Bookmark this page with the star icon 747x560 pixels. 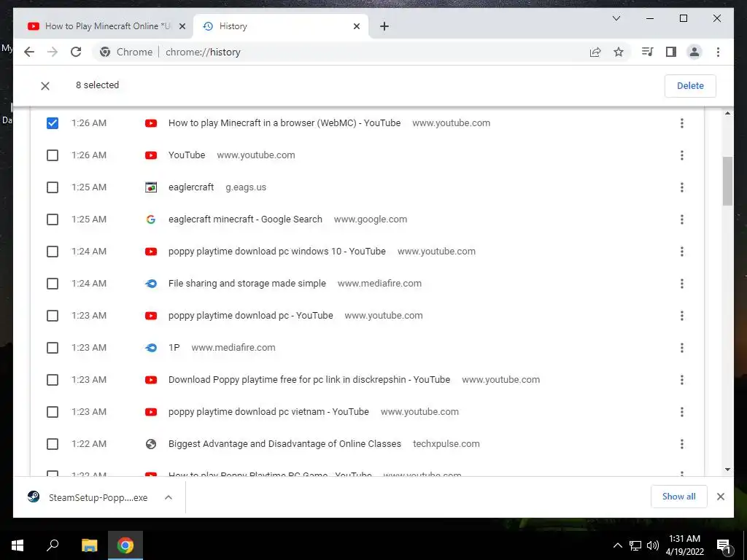pyautogui.click(x=619, y=52)
